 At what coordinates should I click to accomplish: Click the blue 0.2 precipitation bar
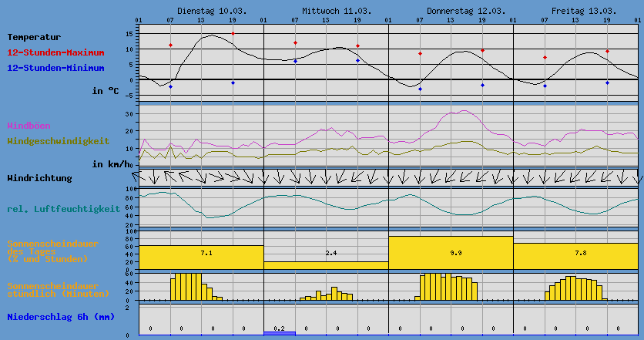pos(279,332)
